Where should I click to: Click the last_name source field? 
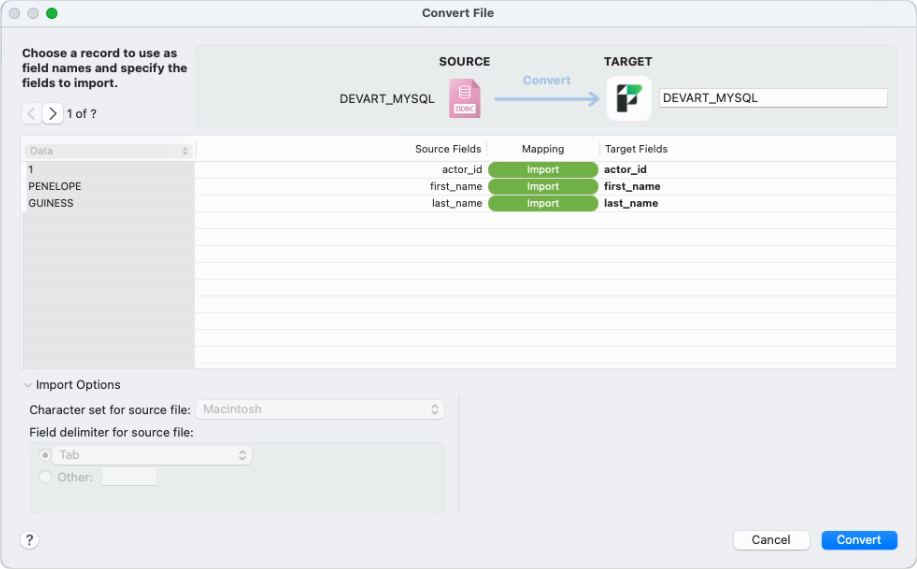tap(457, 204)
